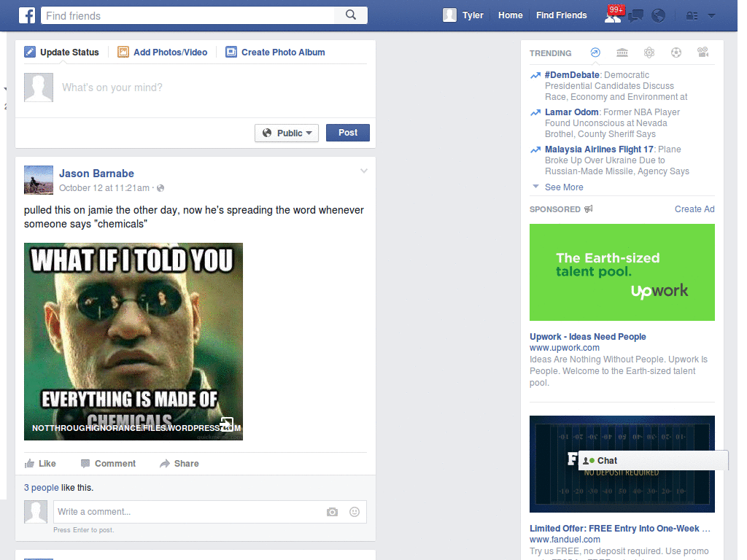Open the account menu dropdown arrow
The image size is (747, 560).
pyautogui.click(x=712, y=16)
